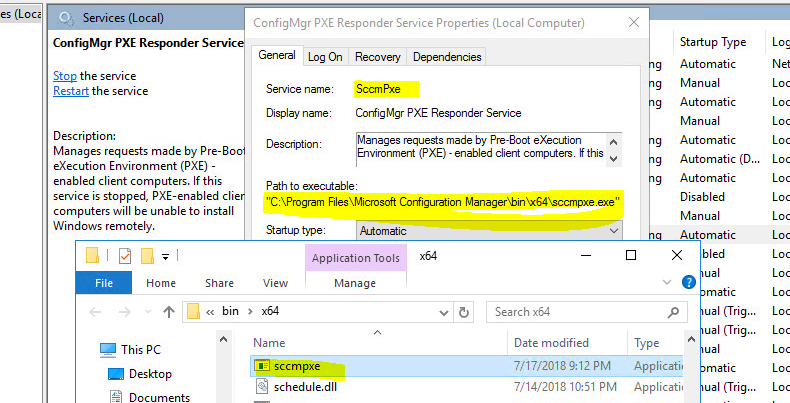Switch to the Log On tab
This screenshot has height=403, width=790.
coord(325,57)
